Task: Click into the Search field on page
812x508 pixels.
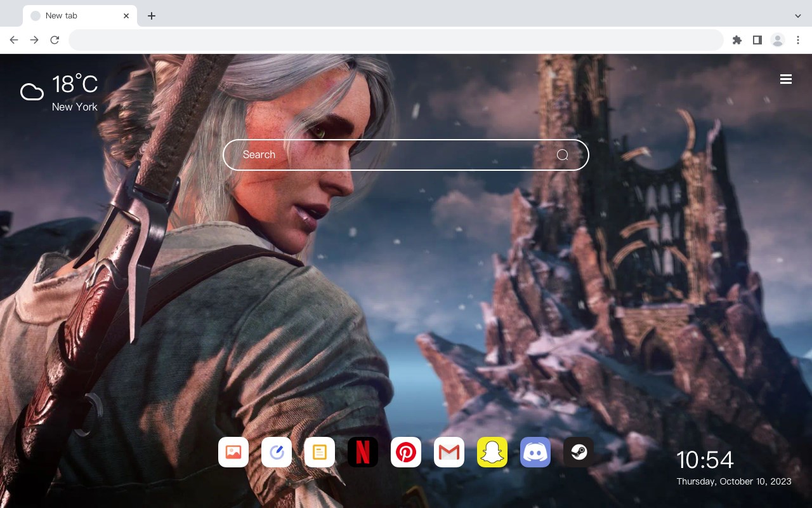Action: (406, 155)
